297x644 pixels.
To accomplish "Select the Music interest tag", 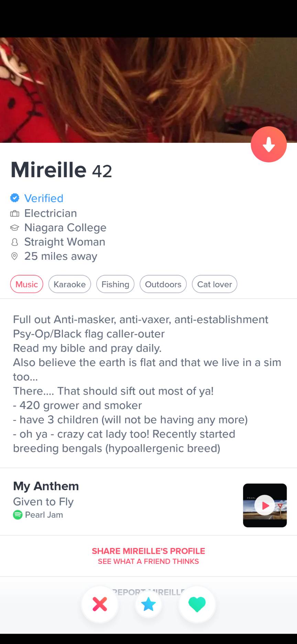I will [x=27, y=284].
